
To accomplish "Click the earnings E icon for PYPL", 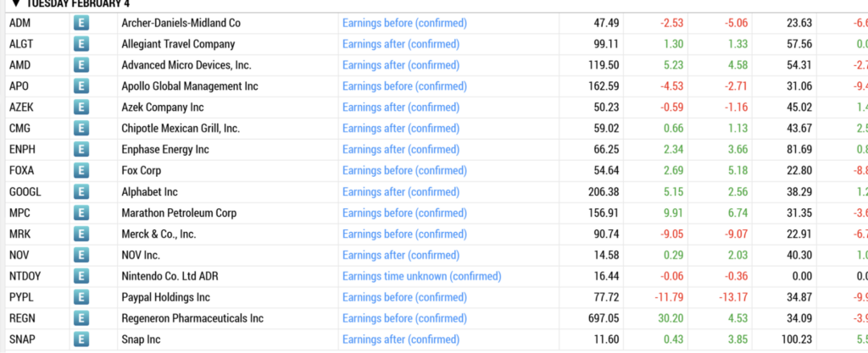I will 81,297.
